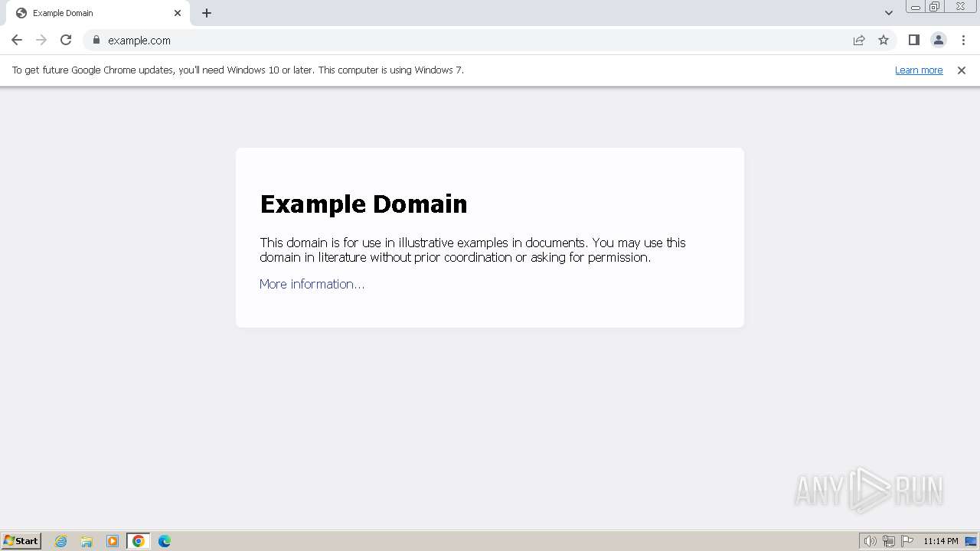Click the paragraph about illustrative examples
This screenshot has height=551, width=980.
[472, 249]
